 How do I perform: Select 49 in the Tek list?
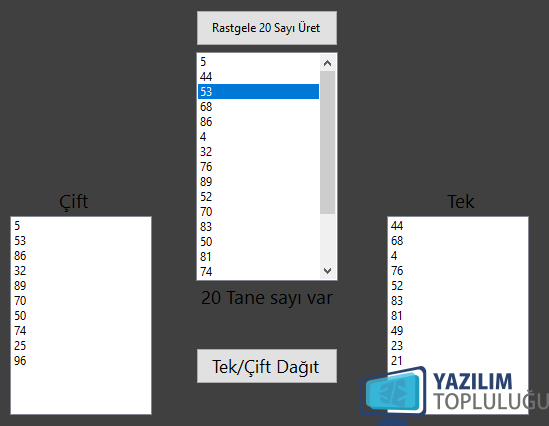tap(458, 330)
